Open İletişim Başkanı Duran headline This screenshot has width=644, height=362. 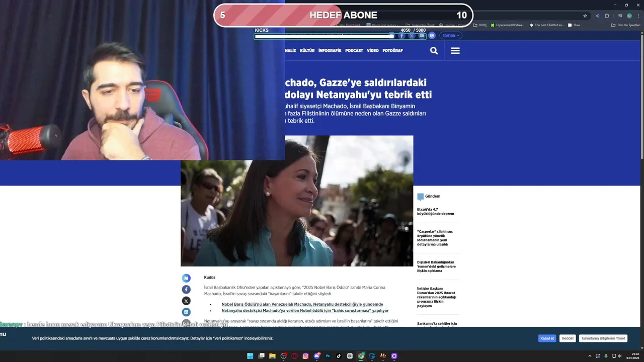pos(437,297)
